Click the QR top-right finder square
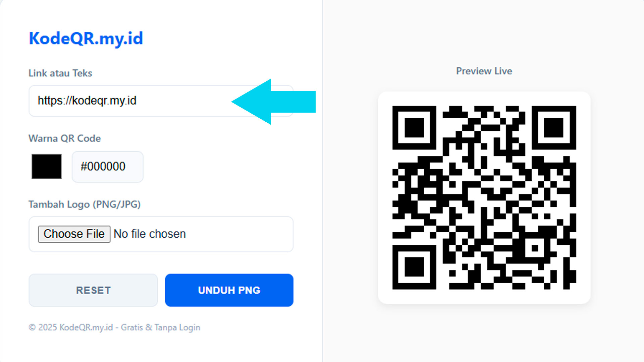 554,128
